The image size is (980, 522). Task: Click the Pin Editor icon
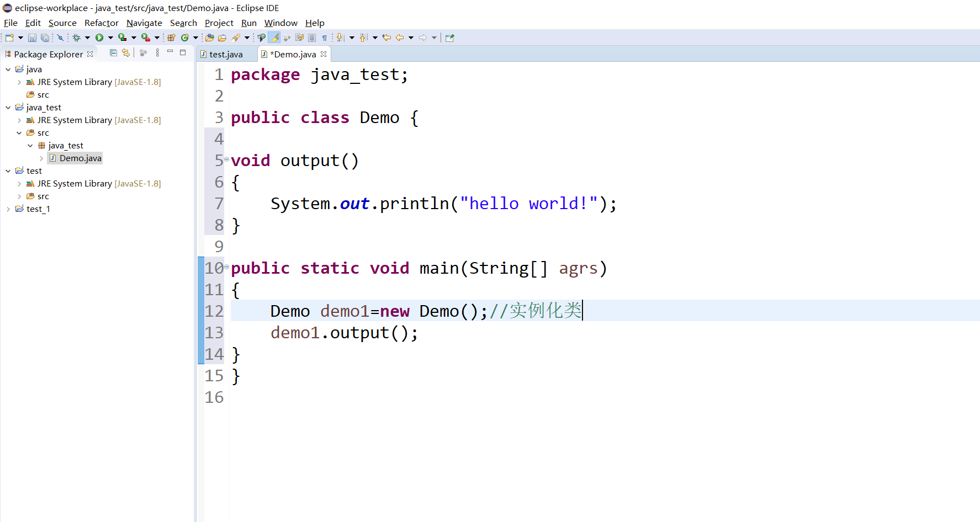pyautogui.click(x=449, y=38)
